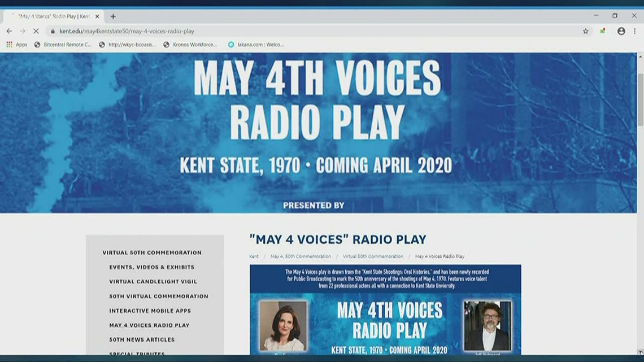Minimize the Chrome window
Screen dimensions: 644x362
tap(596, 16)
